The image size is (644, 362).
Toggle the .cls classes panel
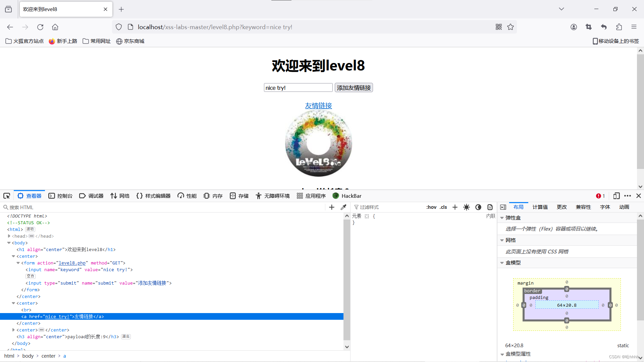coord(443,207)
